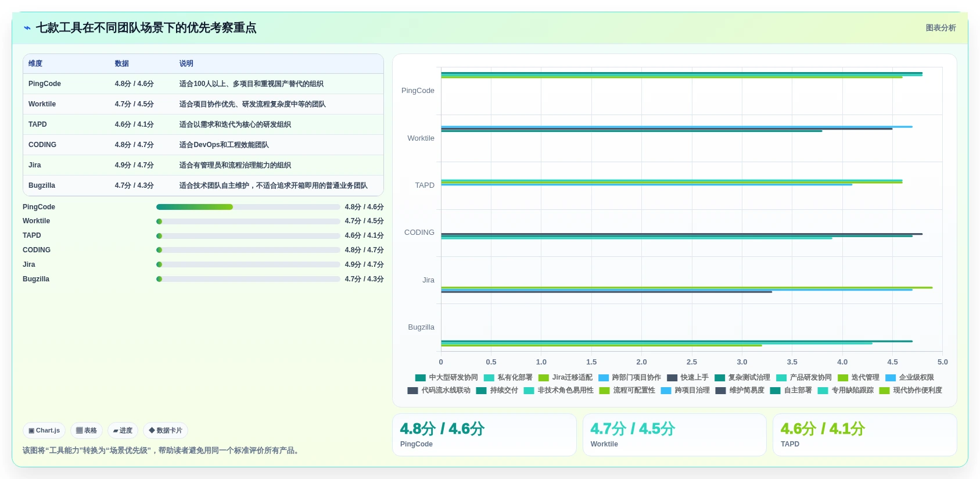The width and height of the screenshot is (980, 479).
Task: Open the TAPD 4.6分 / 4.1分 score card
Action: (865, 435)
